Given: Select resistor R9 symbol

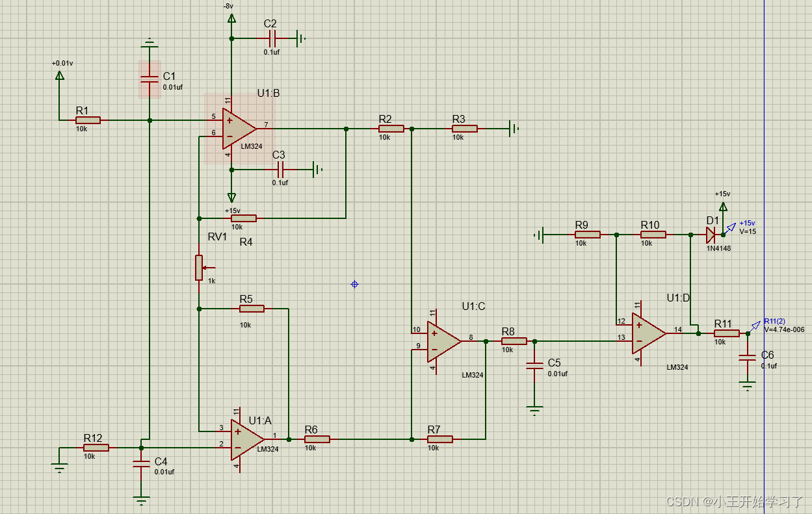Looking at the screenshot, I should coord(588,235).
